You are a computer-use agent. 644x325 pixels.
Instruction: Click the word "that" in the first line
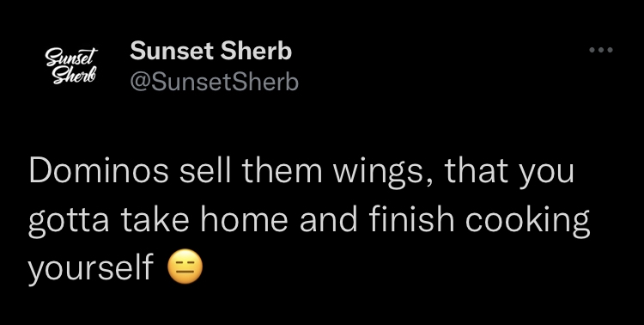[x=477, y=170]
